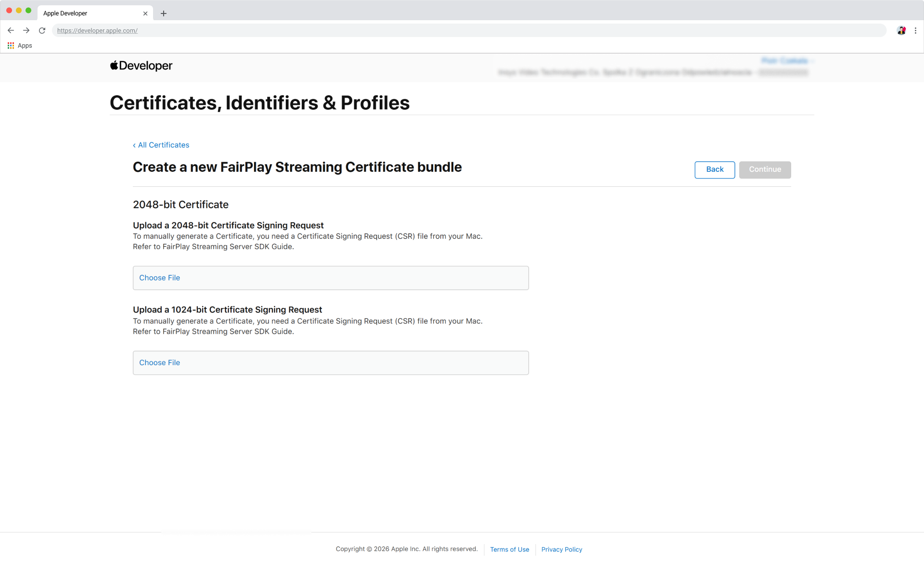Click the Upload a 2048-bit Certificate Signing Request heading
Viewport: 924px width, 573px height.
tap(228, 225)
